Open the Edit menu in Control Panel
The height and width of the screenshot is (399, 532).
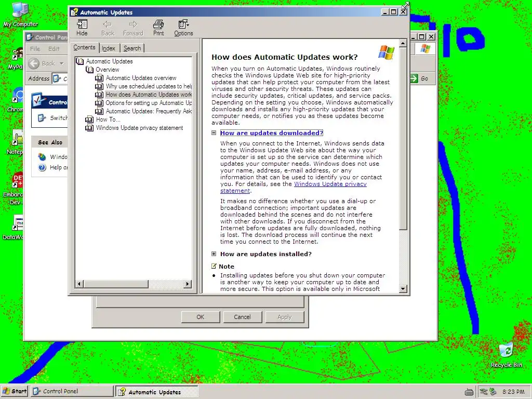pos(54,49)
